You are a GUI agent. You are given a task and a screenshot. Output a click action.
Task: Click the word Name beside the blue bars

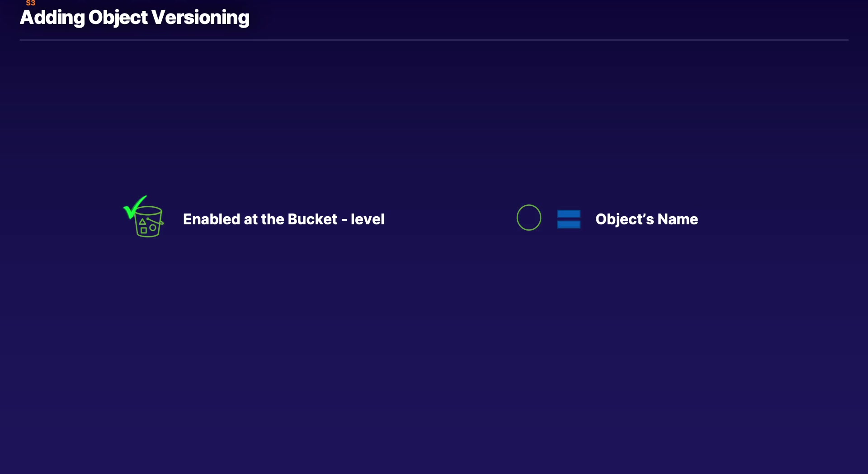678,219
